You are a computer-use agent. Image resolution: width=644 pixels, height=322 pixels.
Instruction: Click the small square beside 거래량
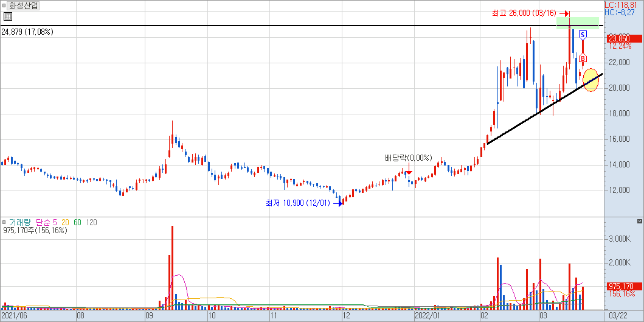4,223
